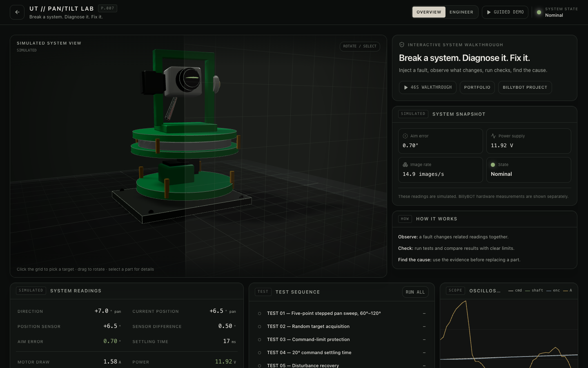
Task: Click the back arrow button
Action: pyautogui.click(x=17, y=12)
